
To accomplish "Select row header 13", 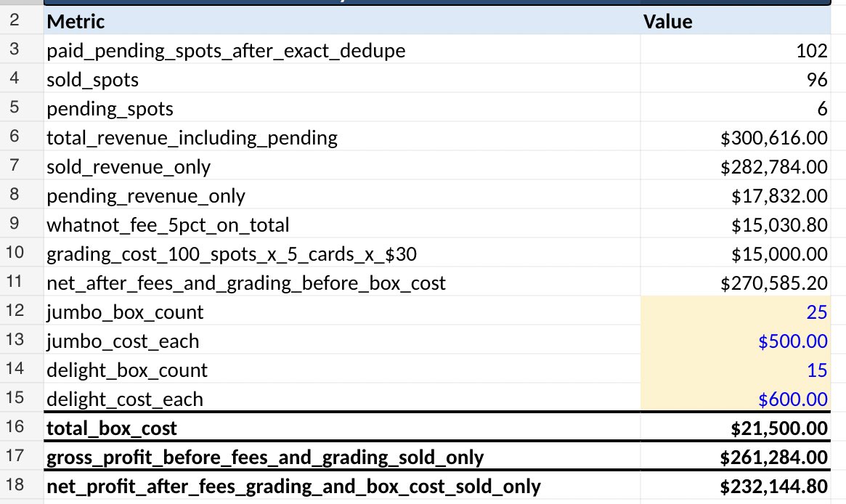I will coord(22,341).
